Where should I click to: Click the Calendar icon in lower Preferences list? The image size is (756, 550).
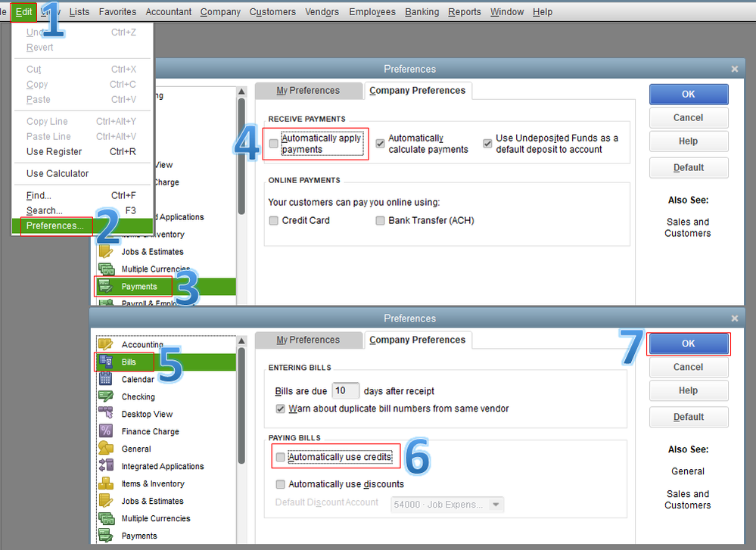click(106, 379)
